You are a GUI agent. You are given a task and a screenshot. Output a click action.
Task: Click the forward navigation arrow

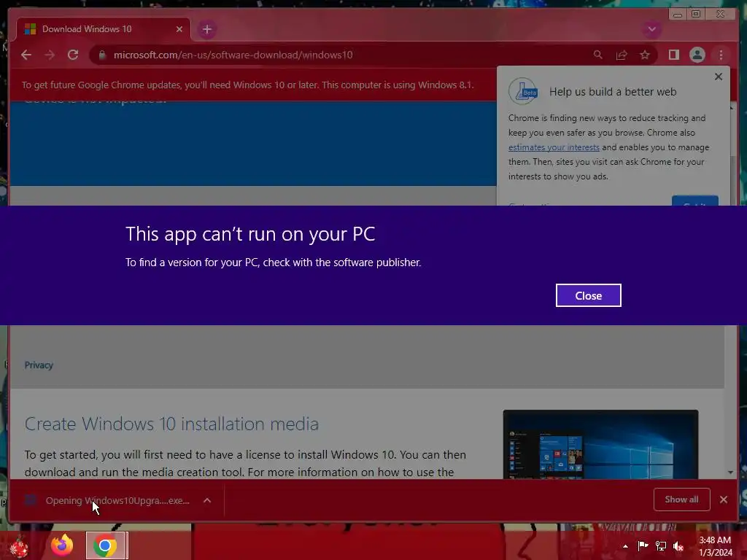(x=50, y=55)
